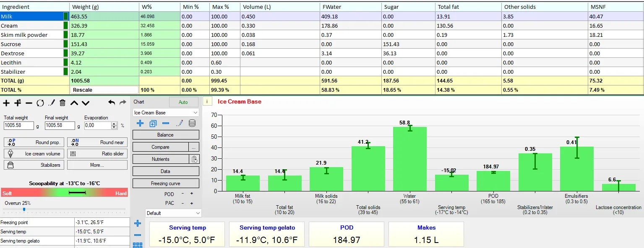Open the Ratio slider tool
644x248 pixels.
point(97,154)
